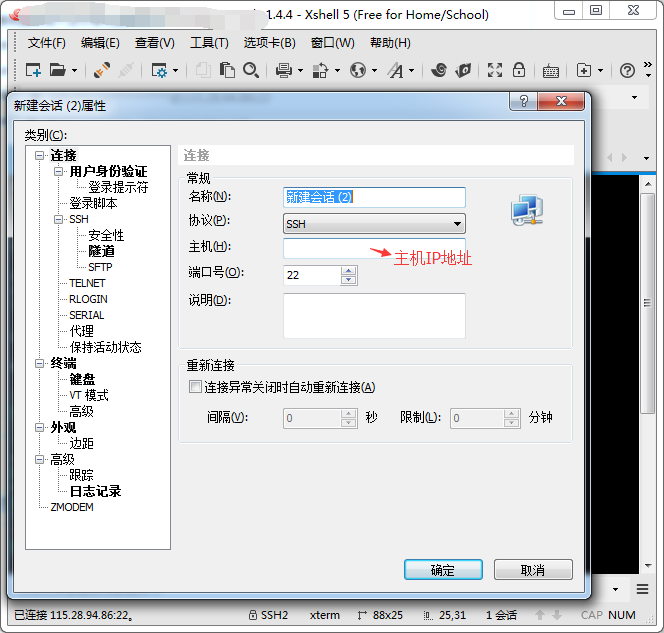Screen dimensions: 664x633
Task: Open dropdown arrow beside Print icon
Action: pyautogui.click(x=300, y=70)
